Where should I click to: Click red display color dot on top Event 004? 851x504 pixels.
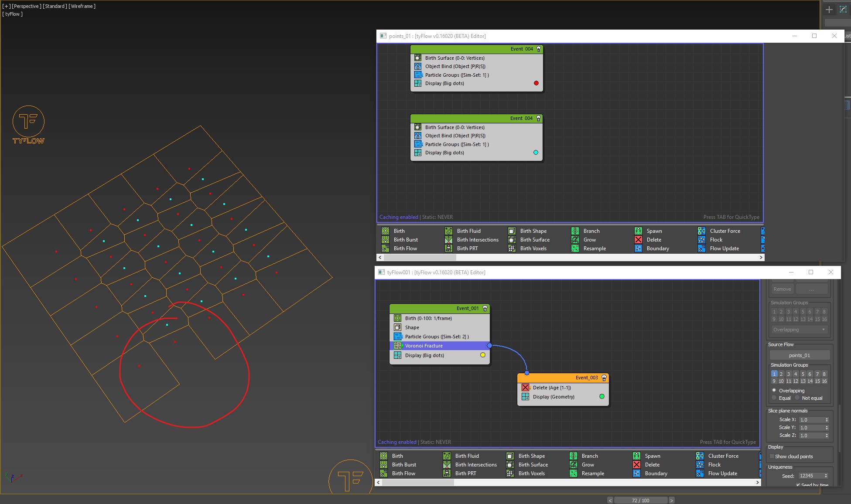[536, 83]
